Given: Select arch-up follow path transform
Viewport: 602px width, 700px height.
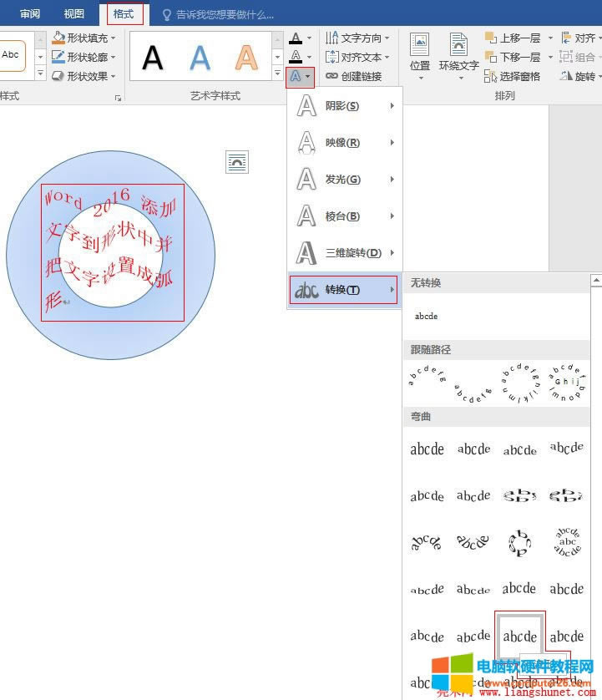Looking at the screenshot, I should coord(427,377).
